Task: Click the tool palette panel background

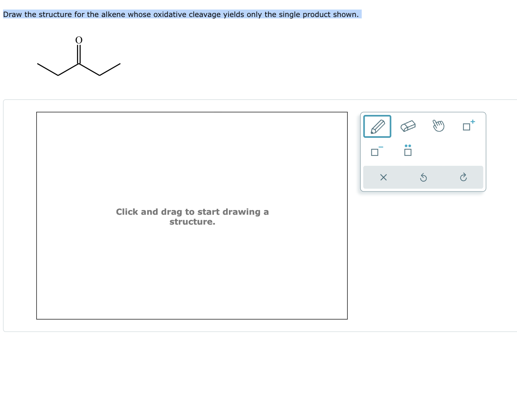Action: point(454,152)
